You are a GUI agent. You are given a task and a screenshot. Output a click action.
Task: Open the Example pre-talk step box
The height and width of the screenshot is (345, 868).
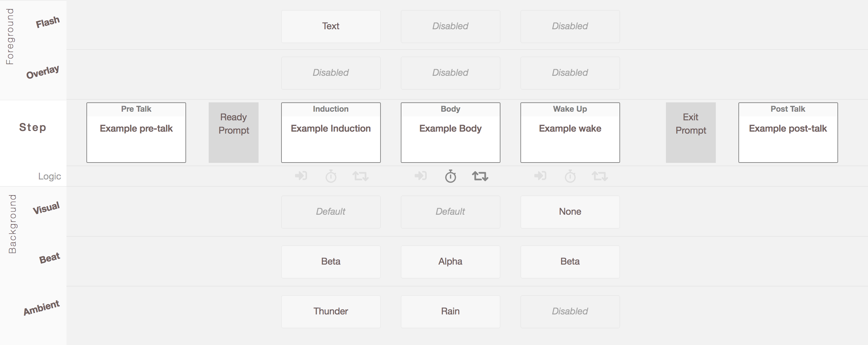click(136, 133)
